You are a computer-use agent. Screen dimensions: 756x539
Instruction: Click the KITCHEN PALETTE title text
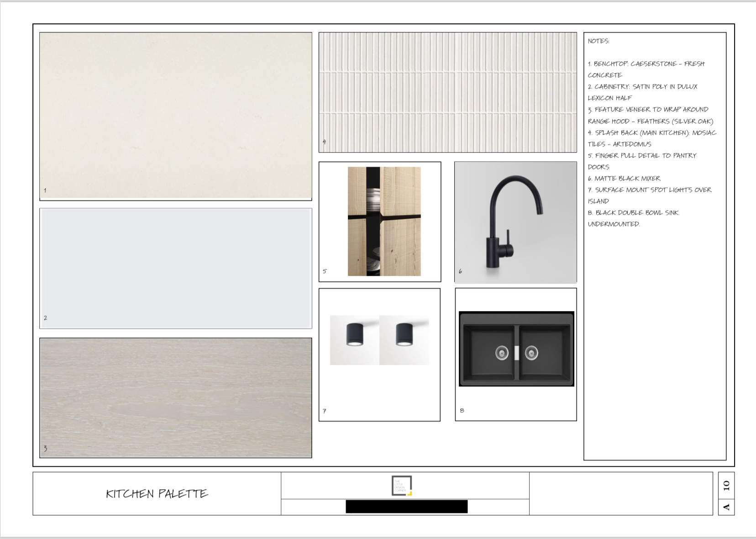tap(157, 494)
